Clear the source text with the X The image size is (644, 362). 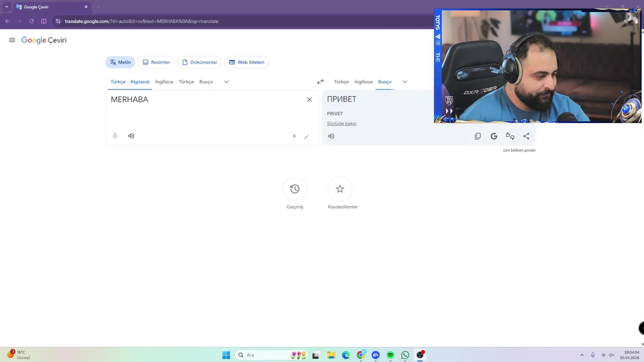click(309, 100)
